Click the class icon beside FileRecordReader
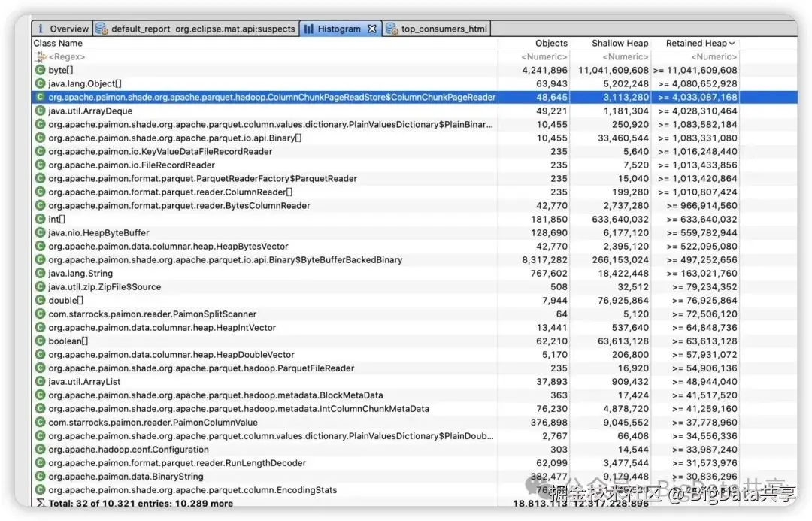Viewport: 812px width, 521px height. click(40, 165)
